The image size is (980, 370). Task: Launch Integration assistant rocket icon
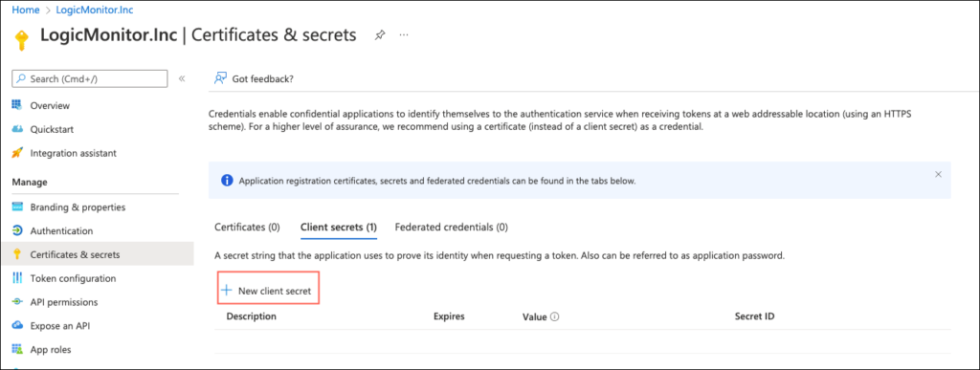click(17, 153)
